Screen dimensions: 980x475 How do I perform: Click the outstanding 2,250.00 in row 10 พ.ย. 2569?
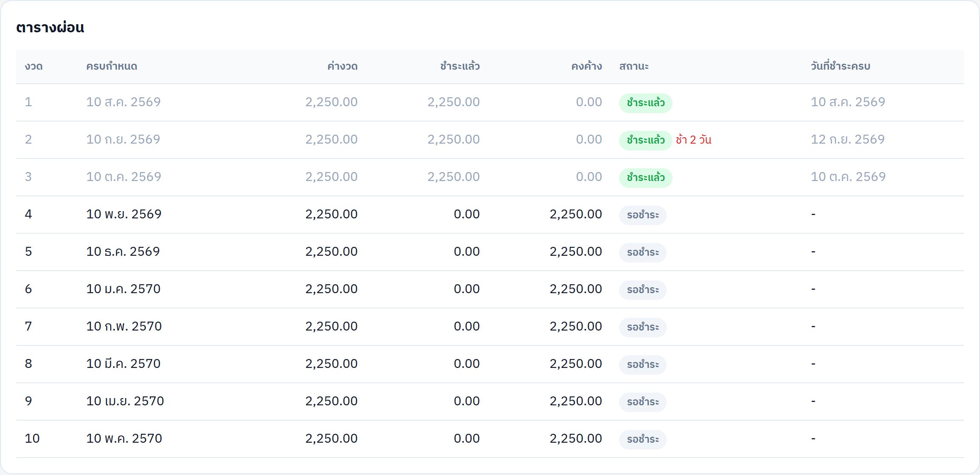pyautogui.click(x=576, y=214)
